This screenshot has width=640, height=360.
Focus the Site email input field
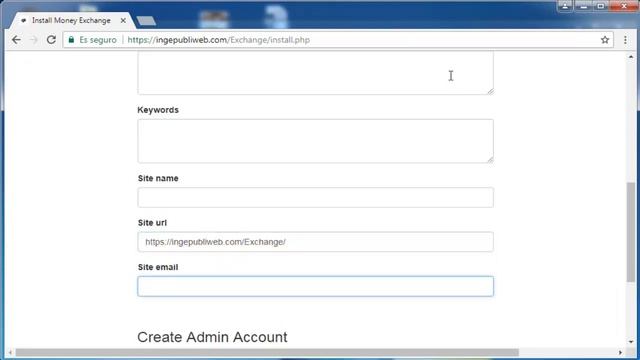[316, 286]
